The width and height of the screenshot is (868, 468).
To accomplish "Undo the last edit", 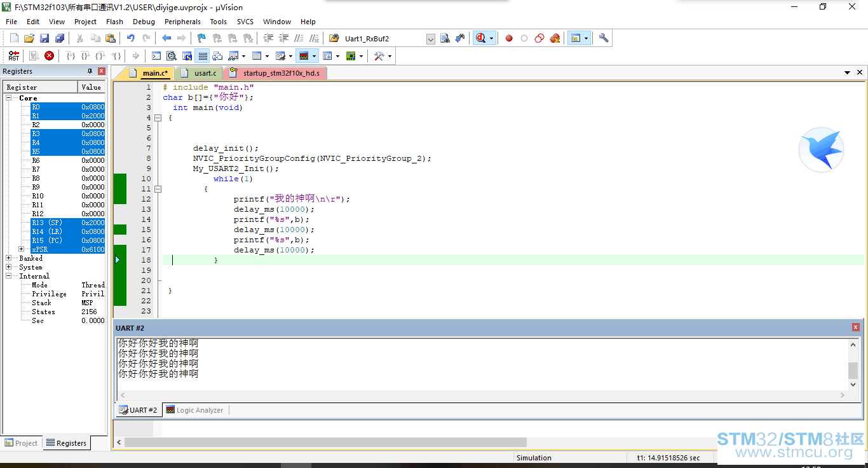I will coord(131,38).
